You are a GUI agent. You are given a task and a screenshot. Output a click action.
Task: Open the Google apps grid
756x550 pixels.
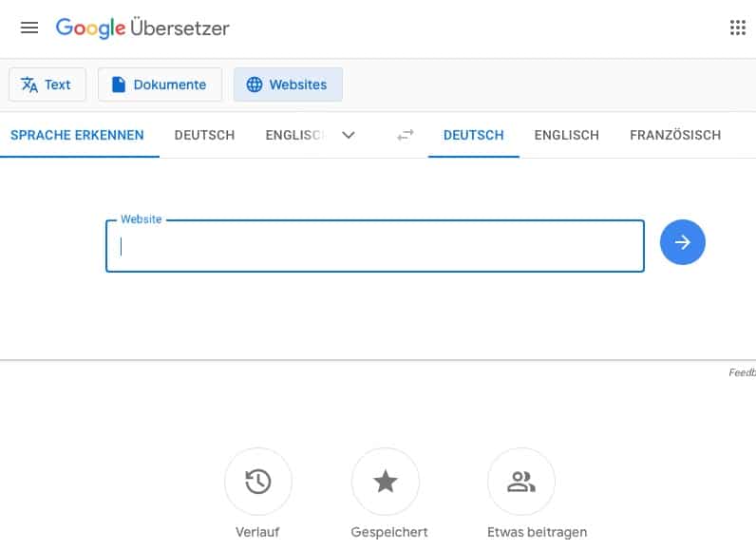click(x=737, y=28)
